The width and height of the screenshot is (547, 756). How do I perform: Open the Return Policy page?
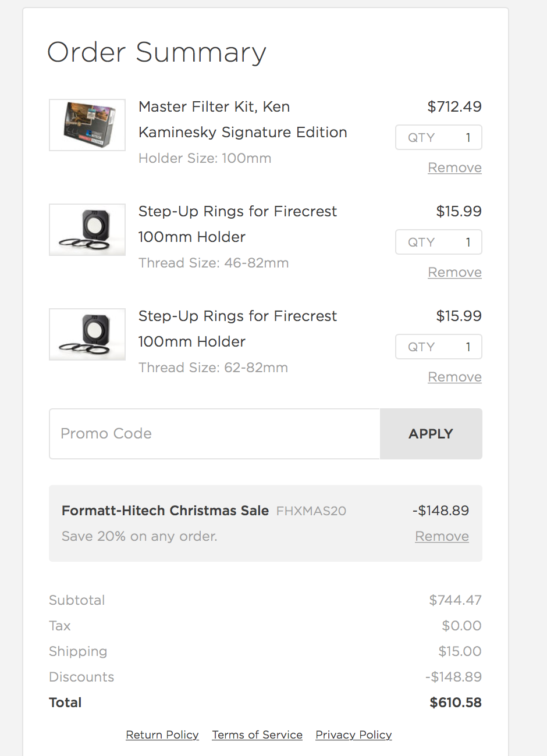tap(162, 734)
